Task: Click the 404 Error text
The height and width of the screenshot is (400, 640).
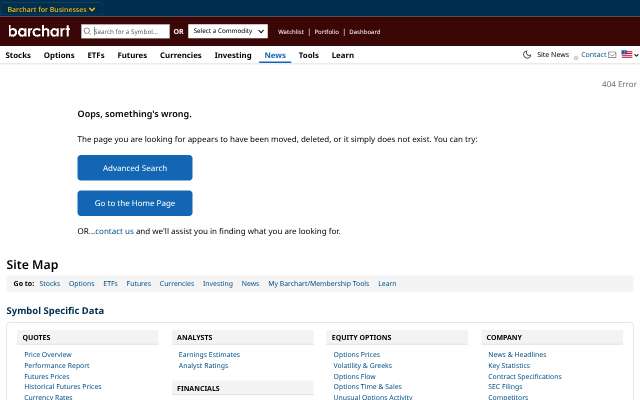Action: [x=619, y=84]
